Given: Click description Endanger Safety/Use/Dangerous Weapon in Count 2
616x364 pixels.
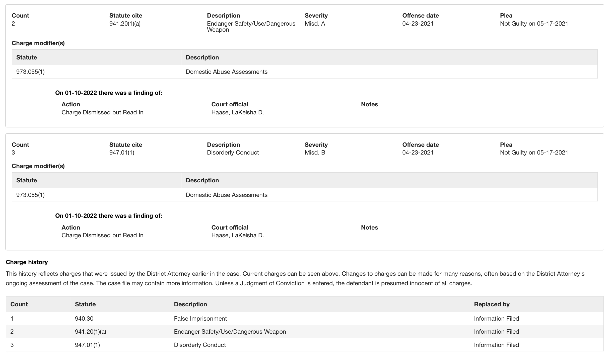Looking at the screenshot, I should pyautogui.click(x=251, y=27).
